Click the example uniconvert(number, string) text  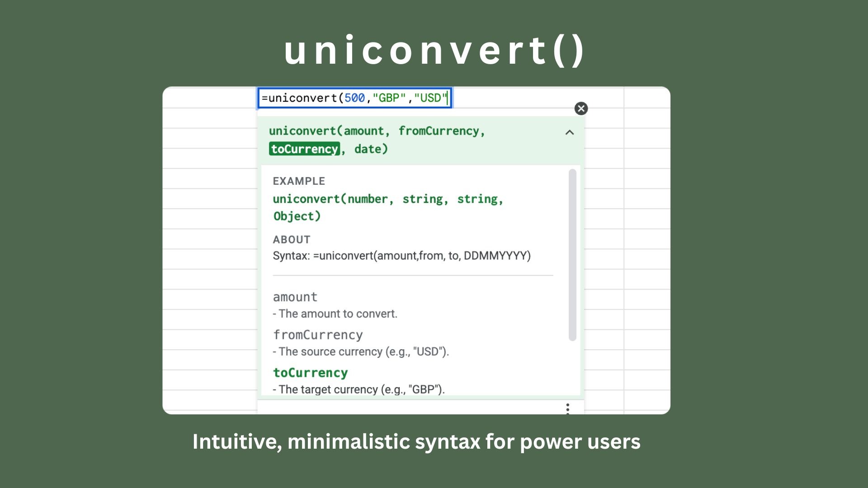pos(387,199)
